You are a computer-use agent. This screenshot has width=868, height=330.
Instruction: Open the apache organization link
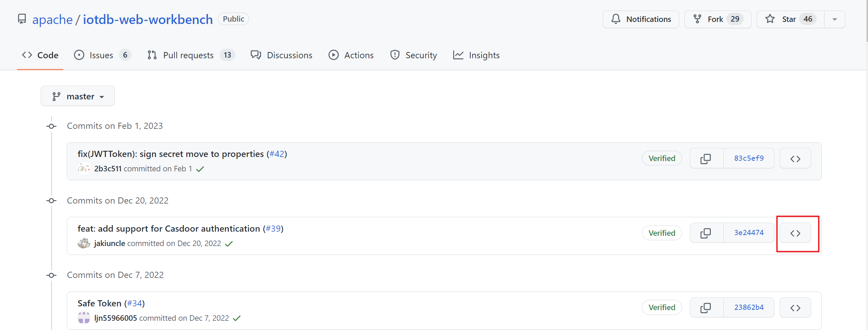click(52, 20)
